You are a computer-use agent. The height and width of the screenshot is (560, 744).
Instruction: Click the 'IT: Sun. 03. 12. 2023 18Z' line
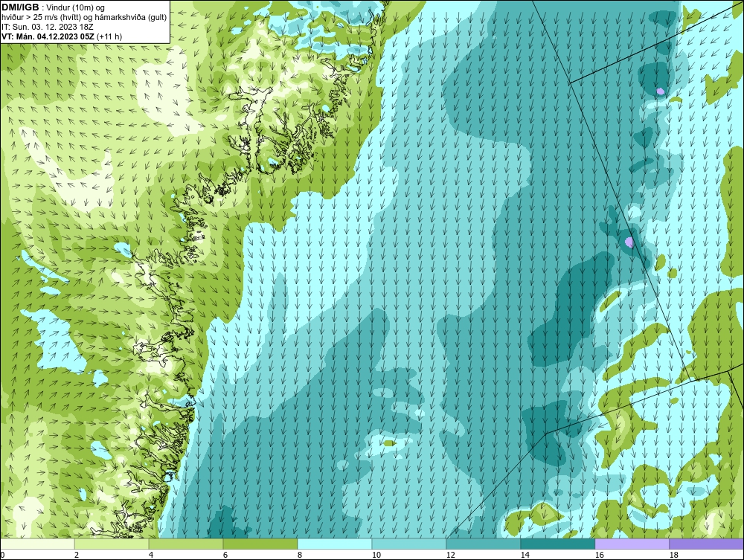point(48,27)
